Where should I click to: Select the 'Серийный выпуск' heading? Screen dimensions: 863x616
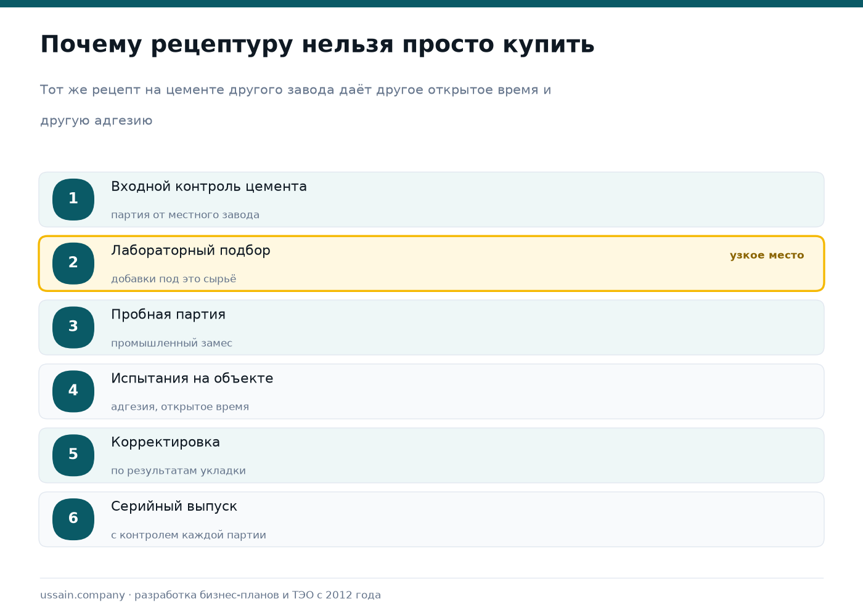point(174,506)
